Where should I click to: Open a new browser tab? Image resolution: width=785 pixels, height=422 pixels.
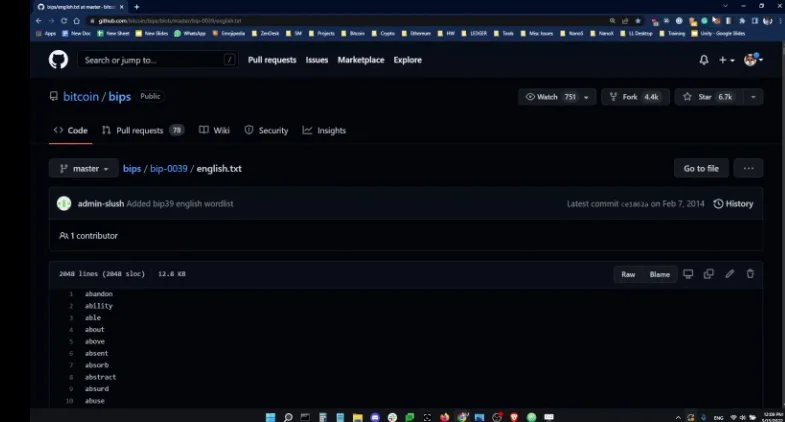coord(137,7)
